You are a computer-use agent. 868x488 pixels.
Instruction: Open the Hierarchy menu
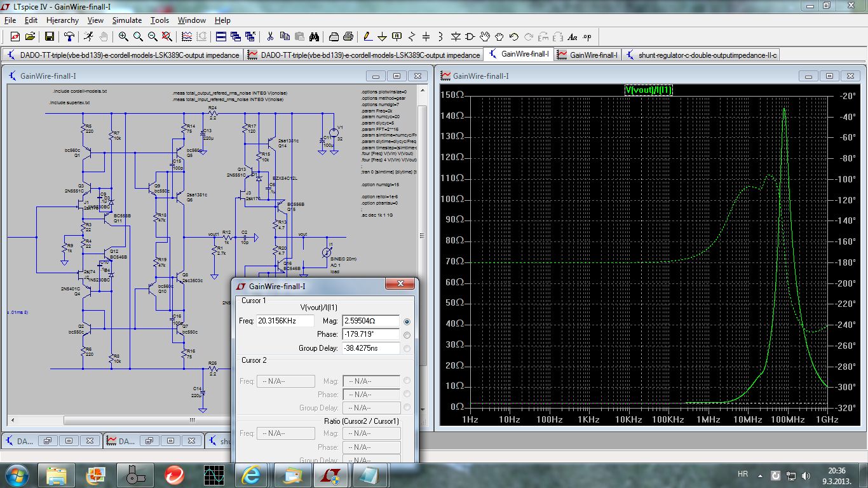click(61, 20)
